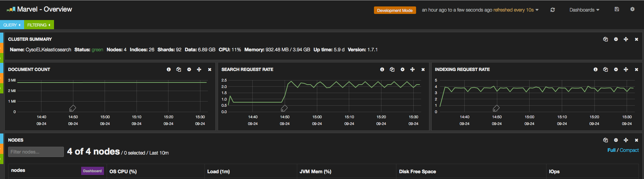This screenshot has height=179, width=644.
Task: Show info for Indexing Request Rate panel
Action: pyautogui.click(x=595, y=69)
